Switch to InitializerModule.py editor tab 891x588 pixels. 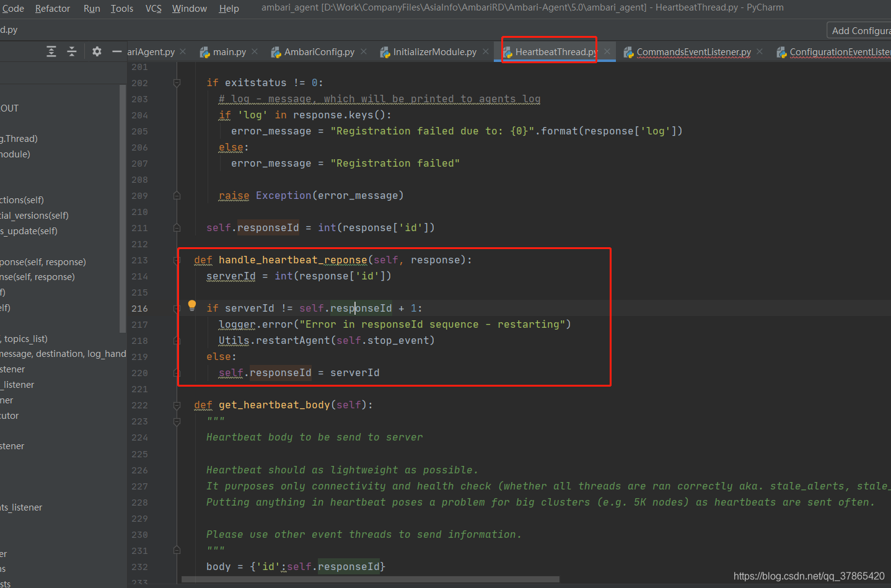tap(435, 52)
